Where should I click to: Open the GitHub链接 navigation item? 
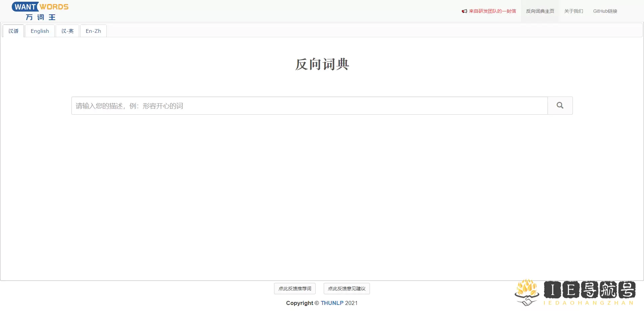point(605,11)
